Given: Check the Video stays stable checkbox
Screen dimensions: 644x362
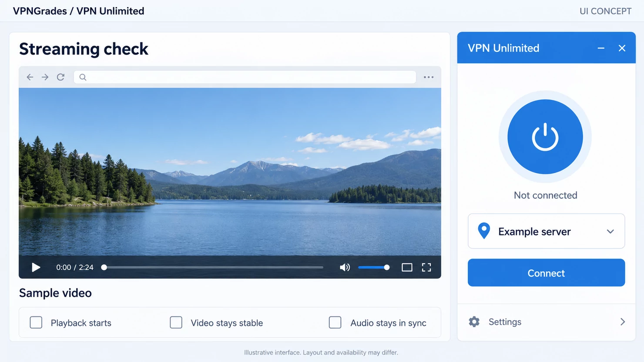Looking at the screenshot, I should 176,322.
